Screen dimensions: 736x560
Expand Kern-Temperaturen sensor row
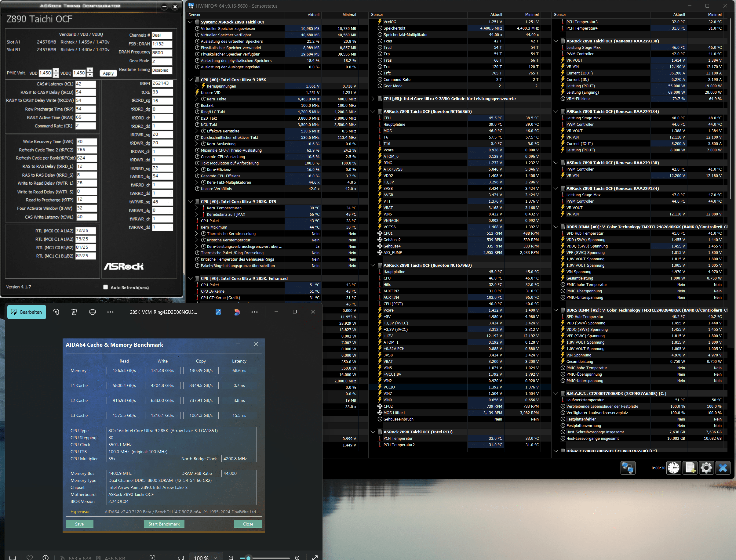coord(197,208)
